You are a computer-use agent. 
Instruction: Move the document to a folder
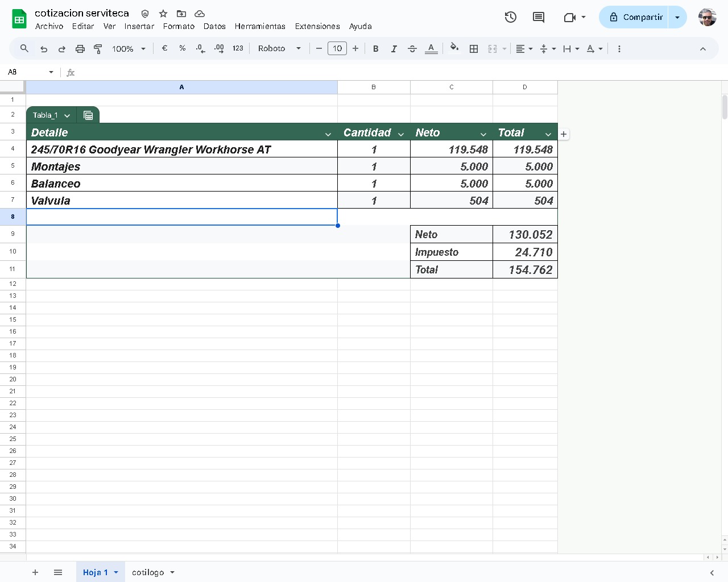coord(181,14)
